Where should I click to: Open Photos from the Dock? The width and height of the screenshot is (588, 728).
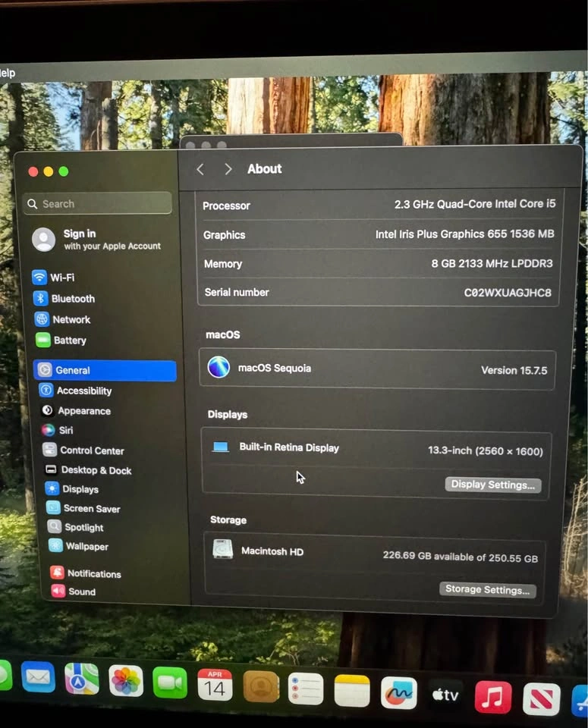coord(126,681)
